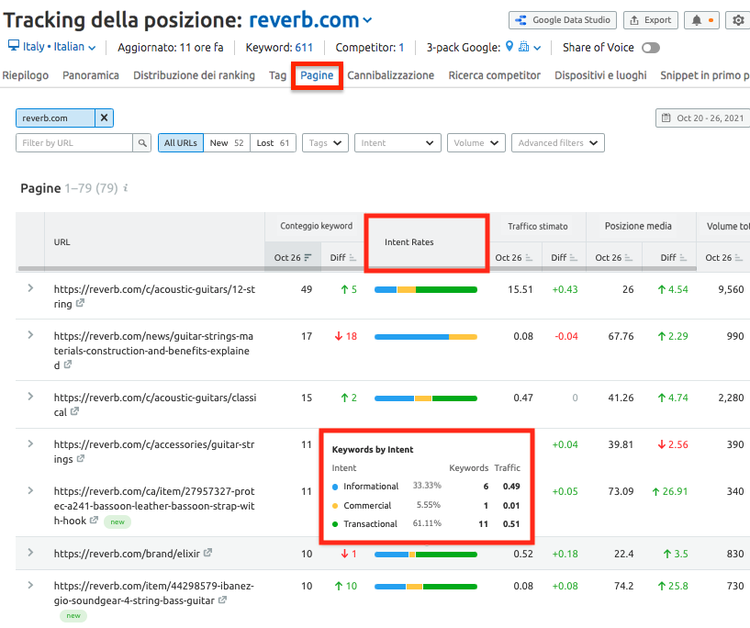Open external link icon for bassoon-strap URL

coord(94,520)
